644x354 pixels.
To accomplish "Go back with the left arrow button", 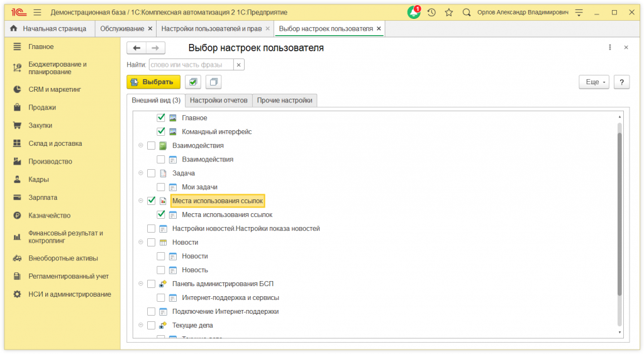I will click(x=136, y=48).
